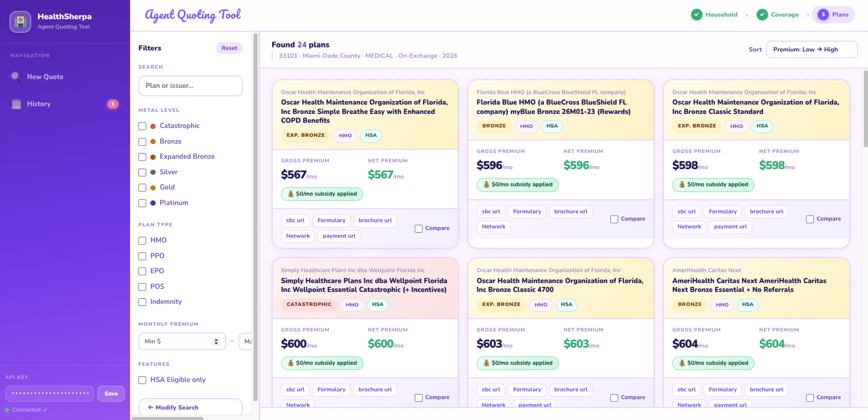Focus the Plan or issuer search field
This screenshot has height=420, width=868.
(190, 86)
